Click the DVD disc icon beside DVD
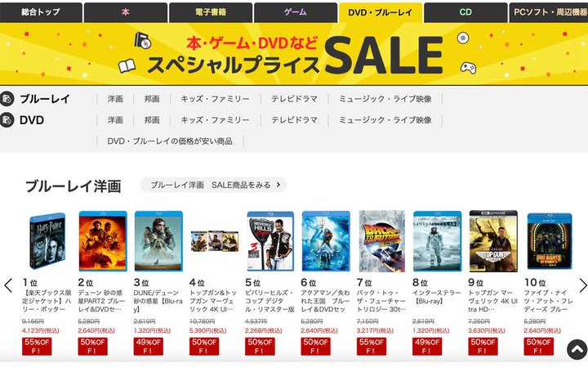588x368 pixels. [x=7, y=120]
